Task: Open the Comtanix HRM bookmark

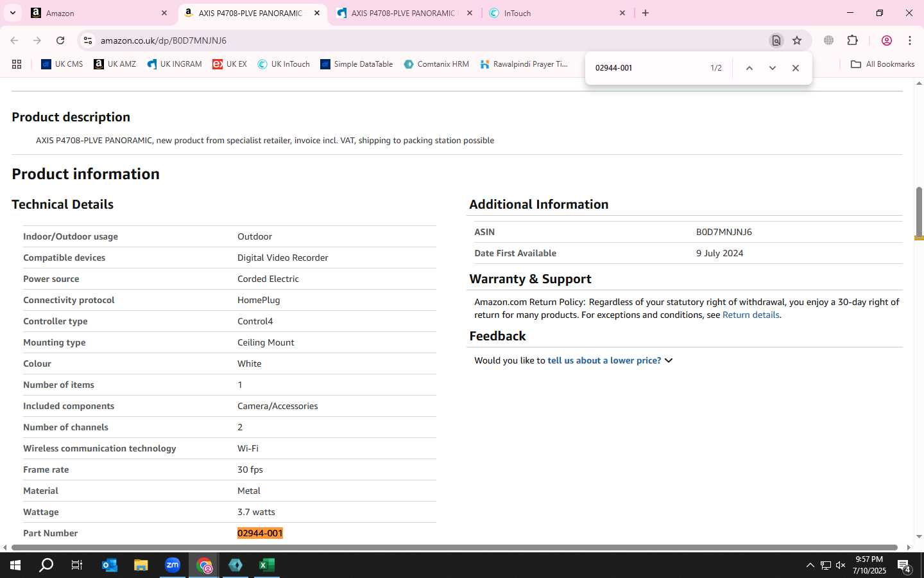Action: point(436,64)
